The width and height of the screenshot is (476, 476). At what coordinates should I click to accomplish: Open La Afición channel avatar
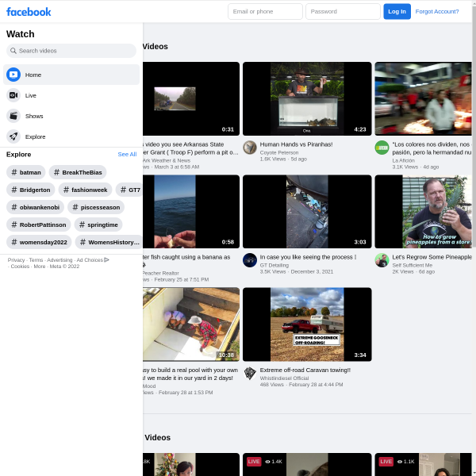382,148
